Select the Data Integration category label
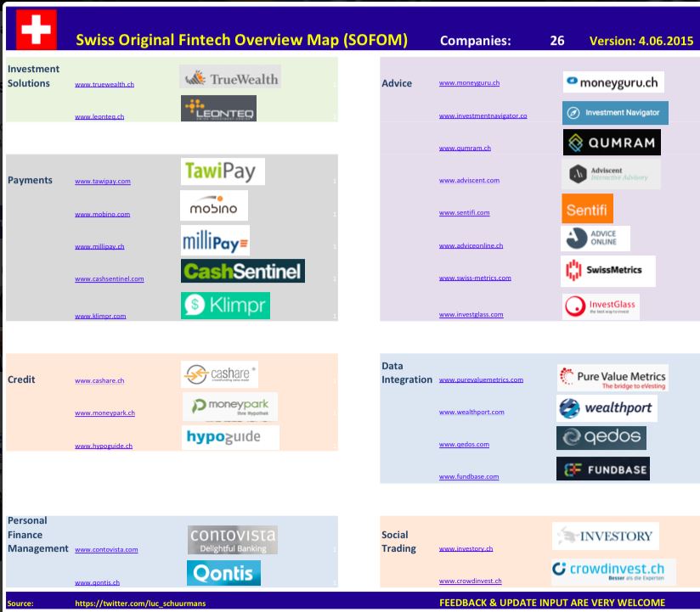This screenshot has height=612, width=700. tap(407, 373)
